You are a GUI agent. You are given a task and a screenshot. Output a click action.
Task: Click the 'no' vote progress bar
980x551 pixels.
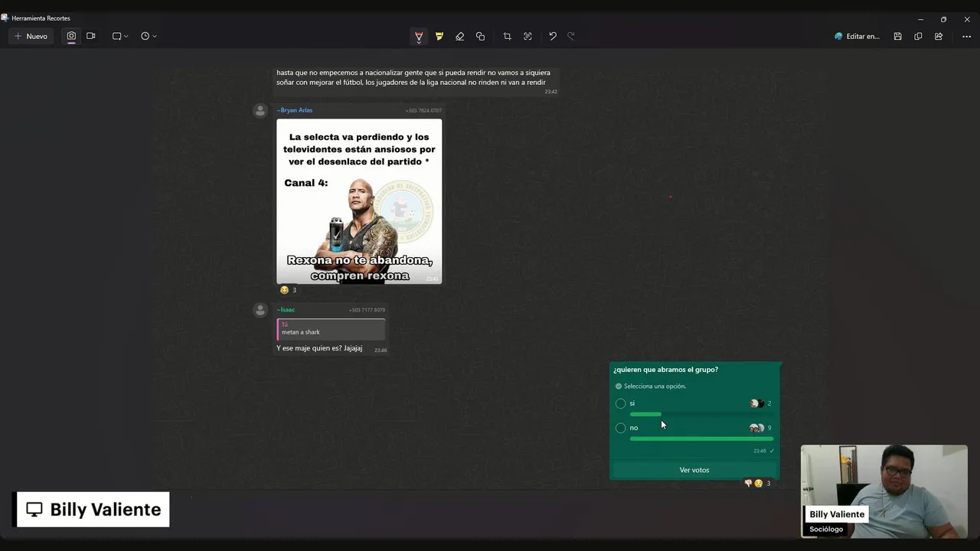click(x=701, y=439)
